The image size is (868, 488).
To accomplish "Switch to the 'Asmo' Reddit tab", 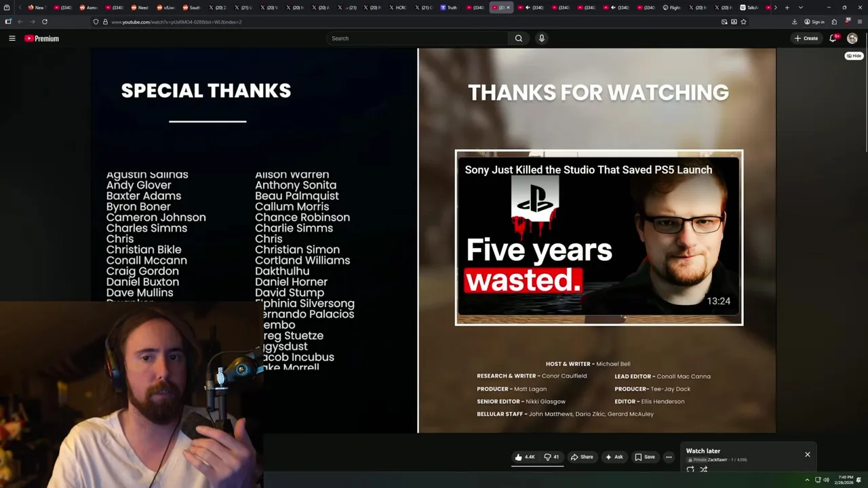I will pyautogui.click(x=88, y=7).
